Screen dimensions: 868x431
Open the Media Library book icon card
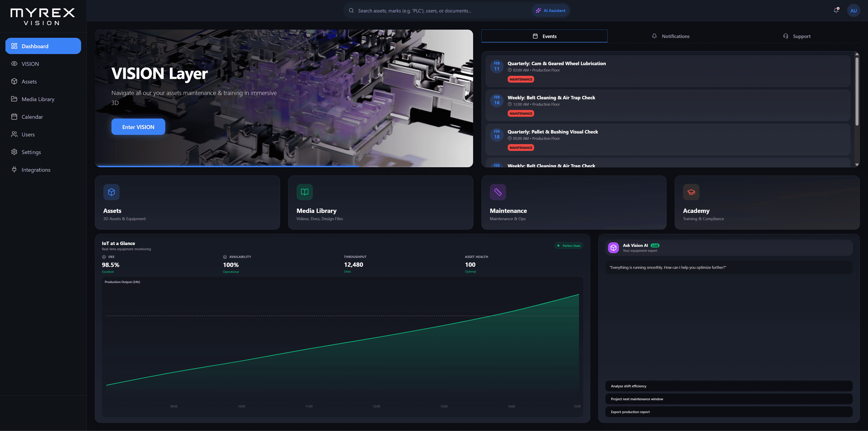(305, 192)
